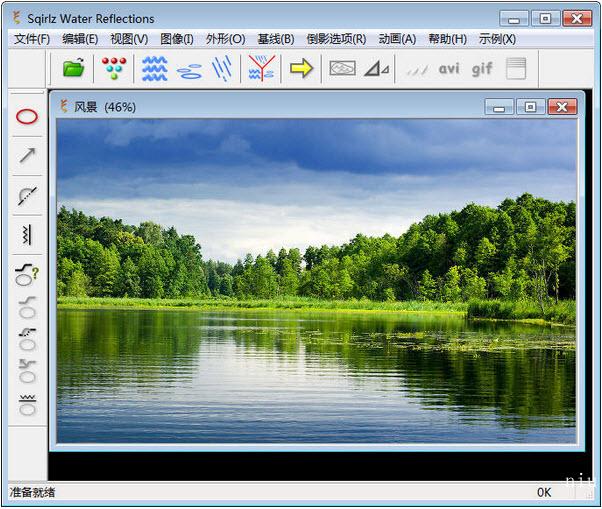The height and width of the screenshot is (509, 602).
Task: Open the 倒影选项(R) menu
Action: [x=336, y=39]
